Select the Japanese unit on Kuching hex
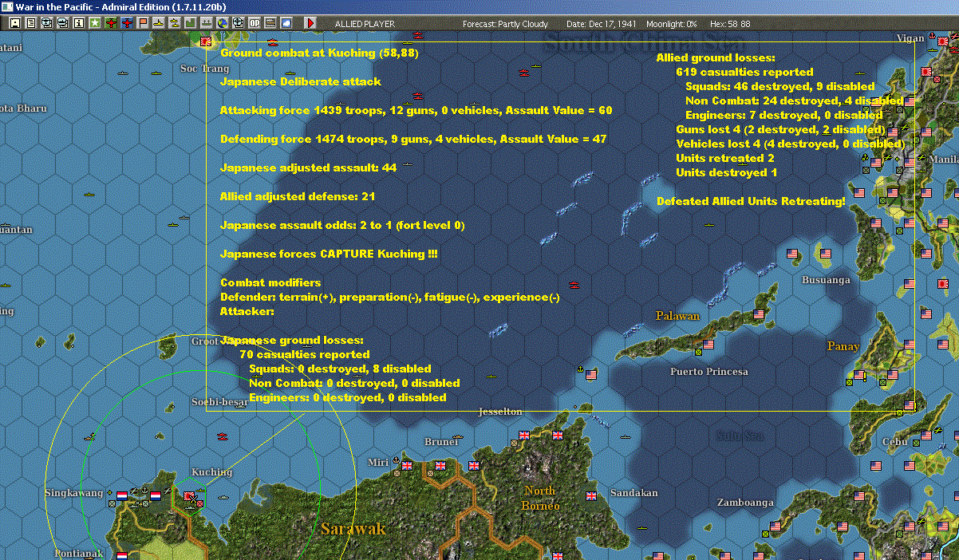This screenshot has width=959, height=560. 190,497
